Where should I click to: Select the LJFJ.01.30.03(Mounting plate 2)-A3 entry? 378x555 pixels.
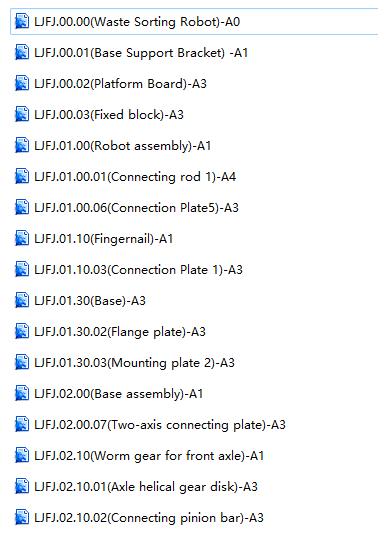134,363
